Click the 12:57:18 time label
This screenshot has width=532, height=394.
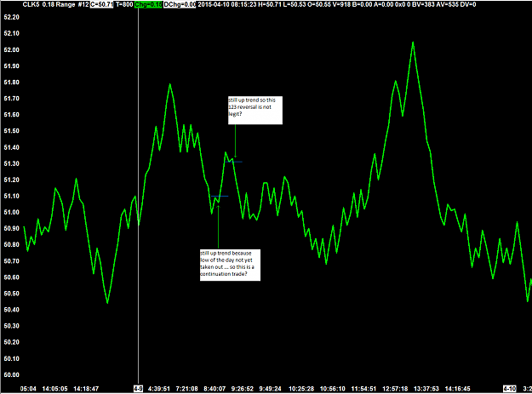coord(395,389)
